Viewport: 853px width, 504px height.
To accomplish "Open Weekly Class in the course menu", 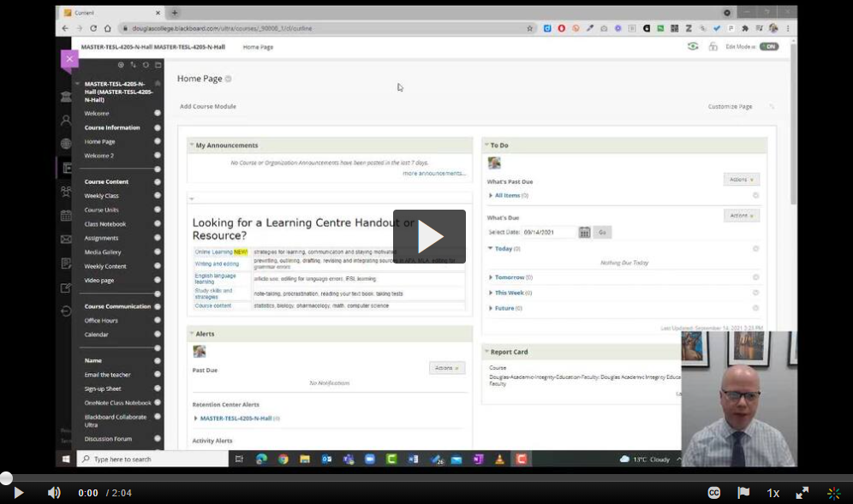I will (101, 196).
